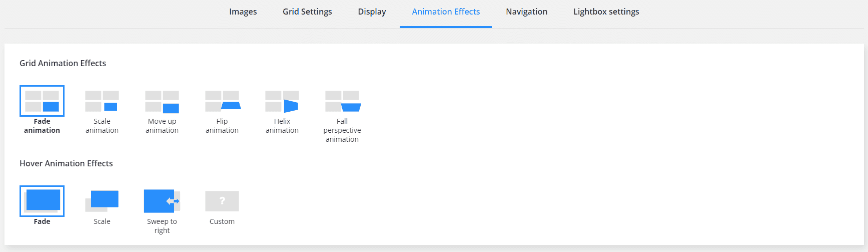The width and height of the screenshot is (868, 252).
Task: Select Fall perspective animation icon
Action: point(342,101)
